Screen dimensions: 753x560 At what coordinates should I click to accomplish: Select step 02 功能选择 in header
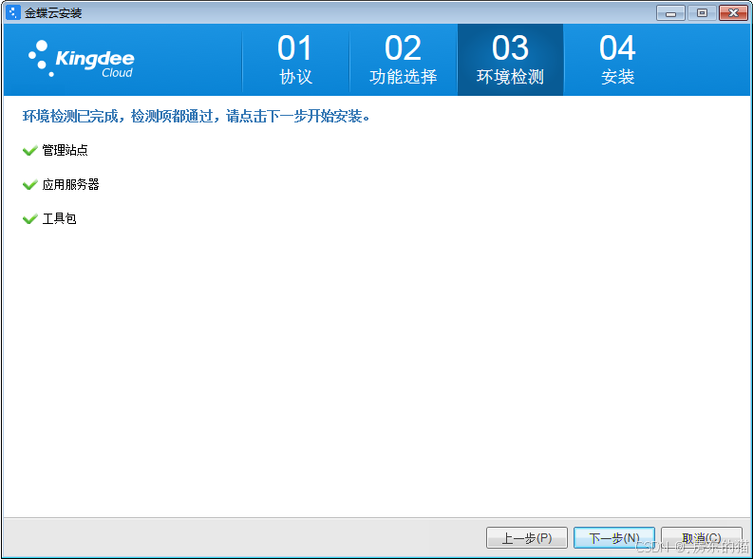pyautogui.click(x=404, y=60)
